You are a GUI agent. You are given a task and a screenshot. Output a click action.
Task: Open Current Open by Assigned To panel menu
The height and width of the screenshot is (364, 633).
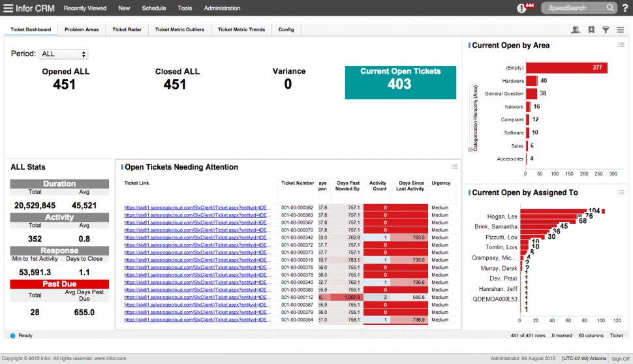point(621,192)
